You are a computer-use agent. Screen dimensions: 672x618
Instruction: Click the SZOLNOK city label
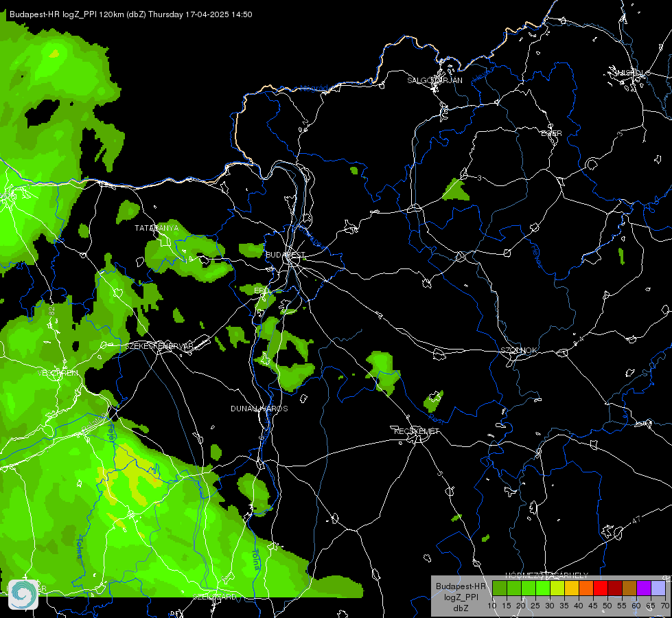pyautogui.click(x=518, y=350)
